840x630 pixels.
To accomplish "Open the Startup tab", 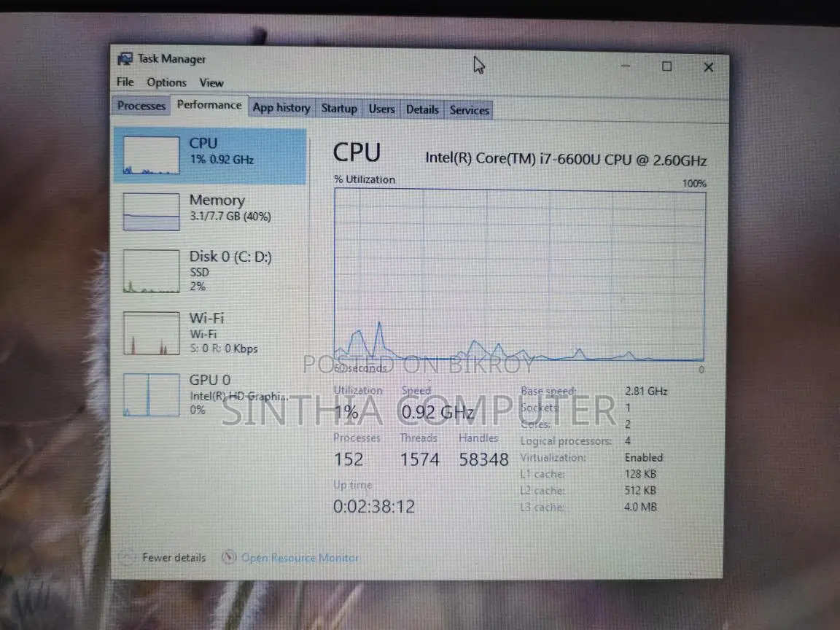I will tap(339, 109).
